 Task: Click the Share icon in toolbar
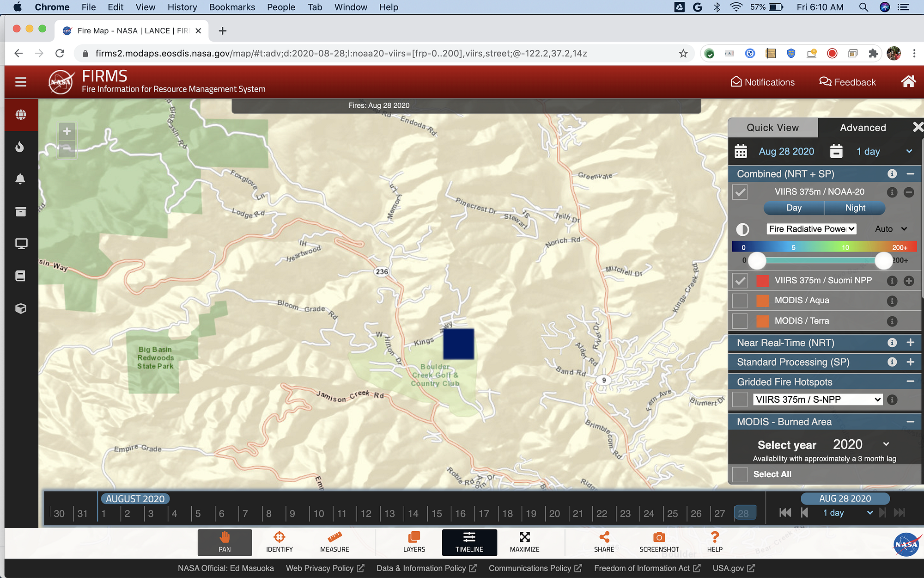[x=604, y=537]
